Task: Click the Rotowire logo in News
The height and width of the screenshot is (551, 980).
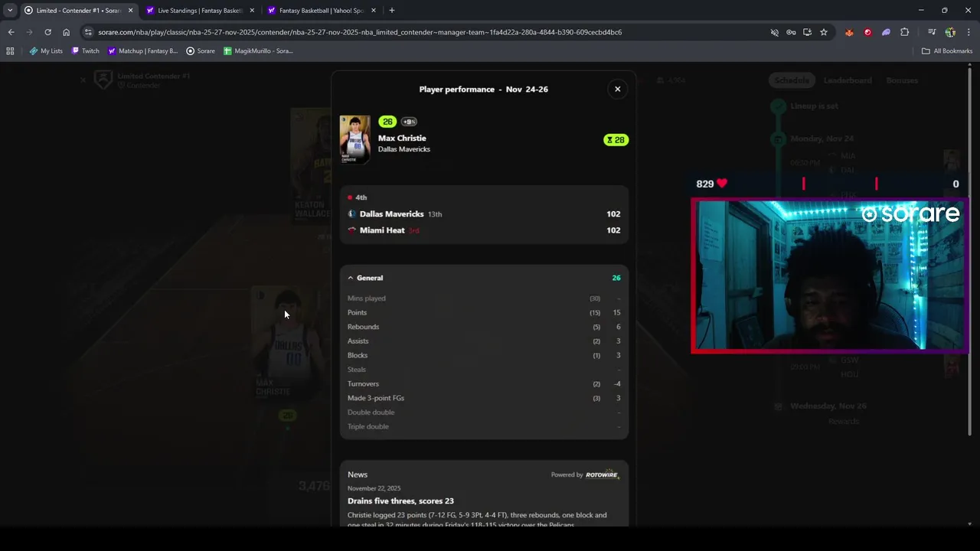Action: tap(602, 474)
